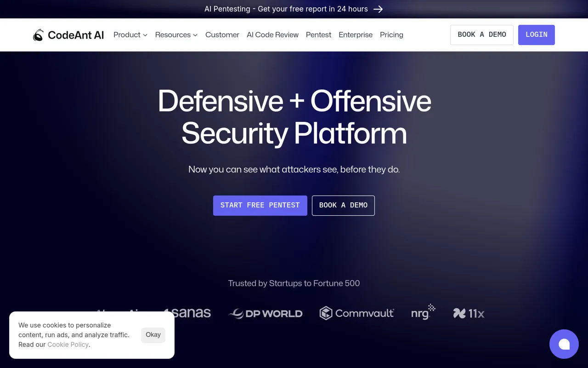Open the Enterprise nav link
588x368 pixels.
pos(356,35)
